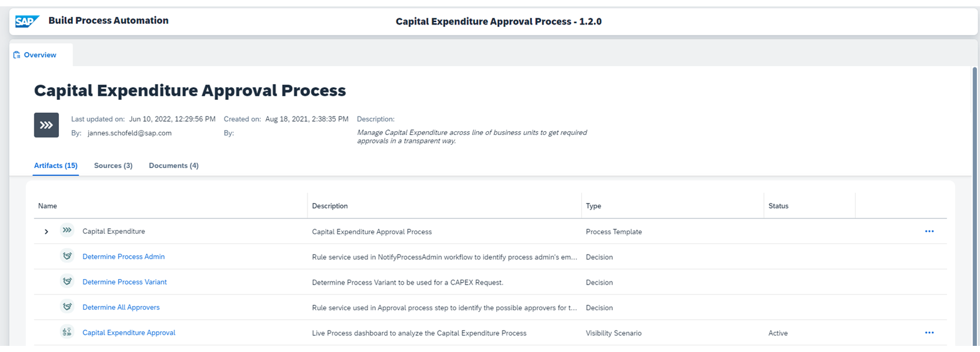This screenshot has height=352, width=980.
Task: Click the Determine All Approvers decision icon
Action: pos(67,307)
